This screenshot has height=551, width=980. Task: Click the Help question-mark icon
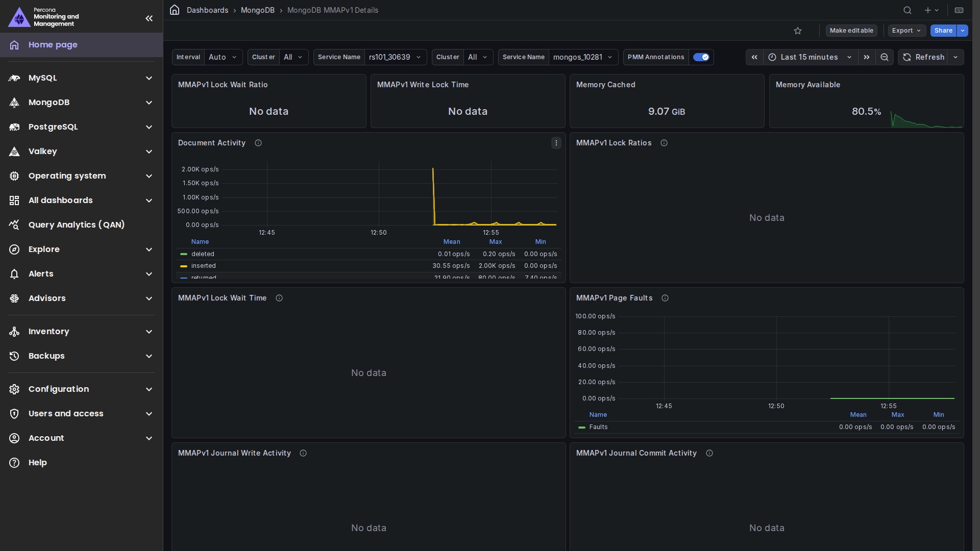point(14,463)
